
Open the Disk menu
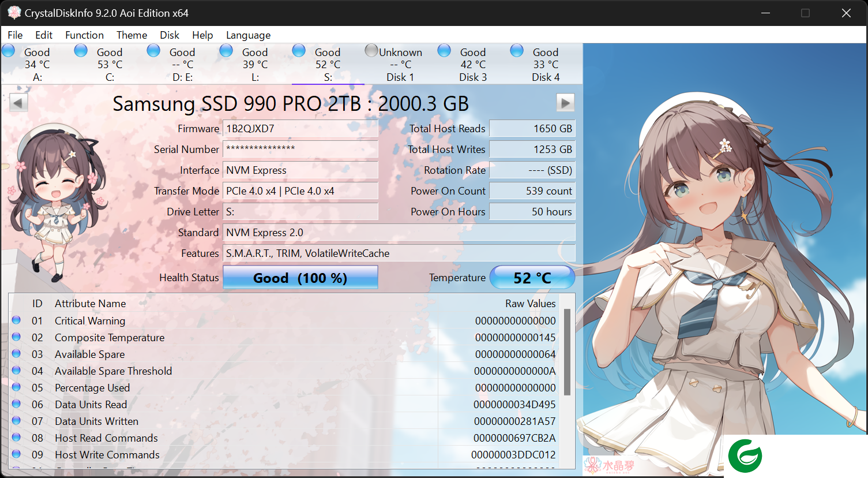tap(170, 35)
